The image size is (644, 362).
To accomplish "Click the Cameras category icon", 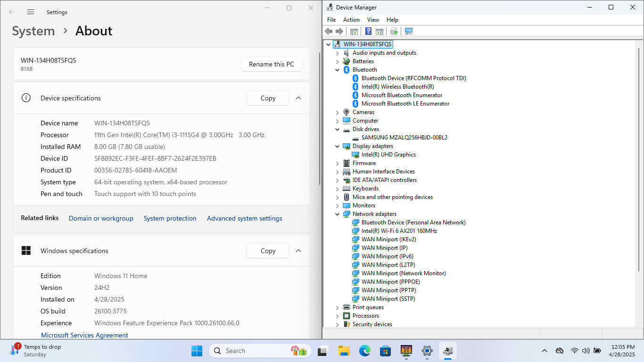I will pos(347,112).
